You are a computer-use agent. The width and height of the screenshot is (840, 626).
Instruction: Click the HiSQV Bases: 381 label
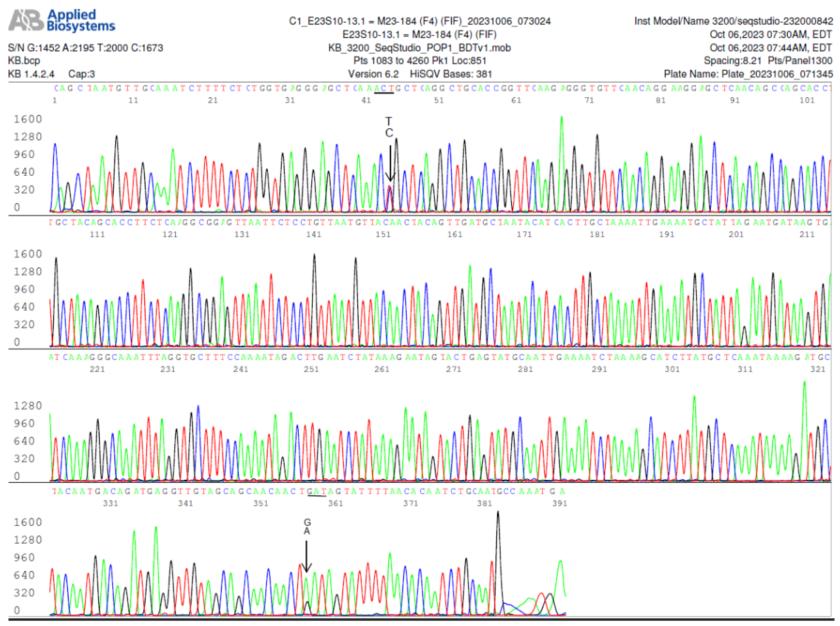tap(451, 74)
